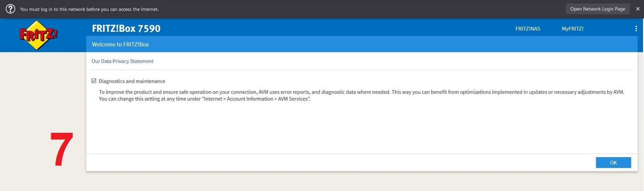Click the Welcome to FRITZ!Box header bar
644x191 pixels.
362,44
